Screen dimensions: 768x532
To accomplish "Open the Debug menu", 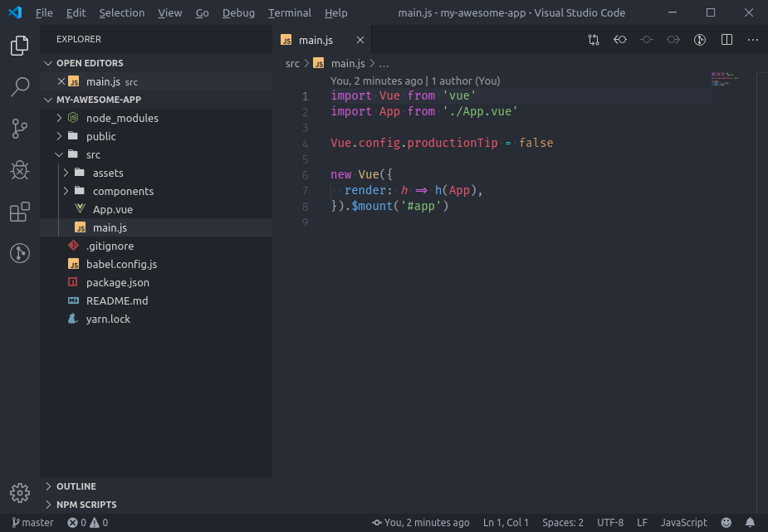I will point(238,12).
